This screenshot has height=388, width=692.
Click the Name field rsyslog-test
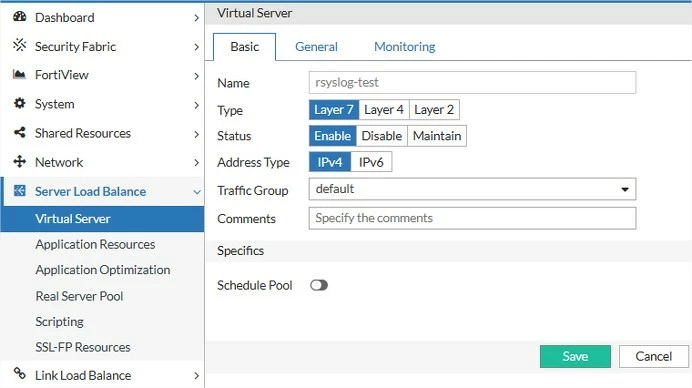[x=472, y=83]
